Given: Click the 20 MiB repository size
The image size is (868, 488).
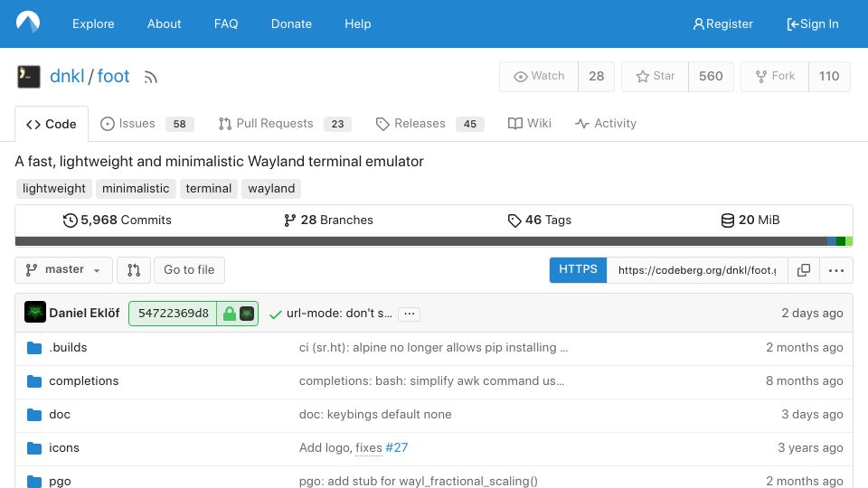Looking at the screenshot, I should point(750,221).
